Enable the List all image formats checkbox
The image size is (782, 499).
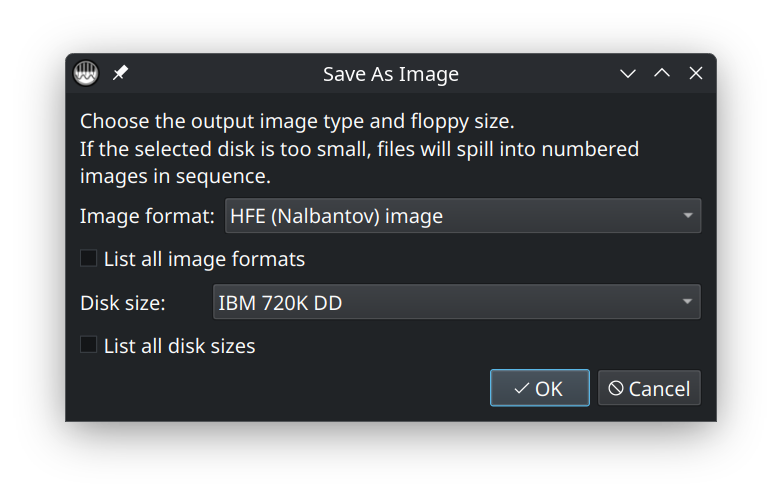click(x=89, y=259)
